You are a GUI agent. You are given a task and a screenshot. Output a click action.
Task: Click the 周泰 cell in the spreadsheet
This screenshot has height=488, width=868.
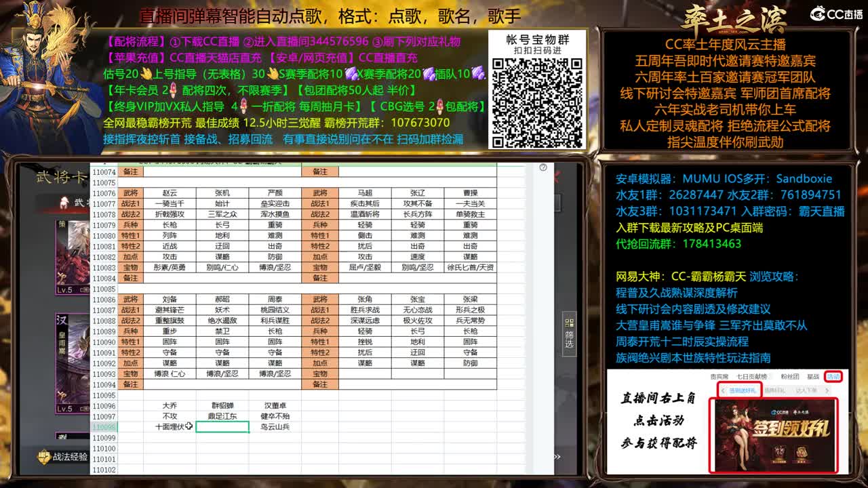pyautogui.click(x=275, y=300)
